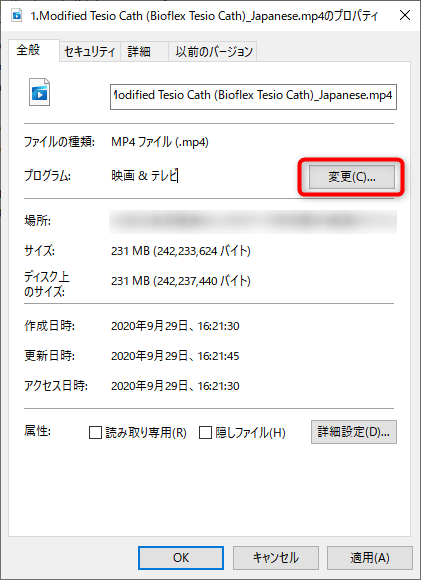Click the video file icon in title bar
Screen dimensions: 421x580
pos(17,16)
